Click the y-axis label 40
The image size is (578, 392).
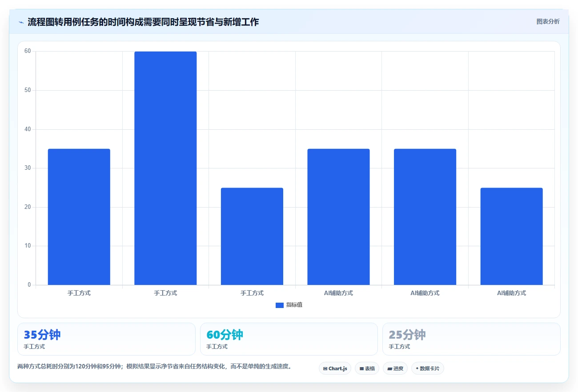click(x=28, y=129)
